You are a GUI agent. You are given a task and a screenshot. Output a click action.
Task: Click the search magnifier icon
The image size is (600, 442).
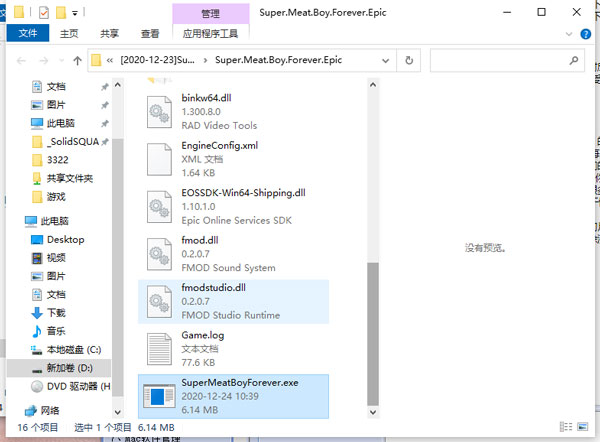(x=574, y=60)
